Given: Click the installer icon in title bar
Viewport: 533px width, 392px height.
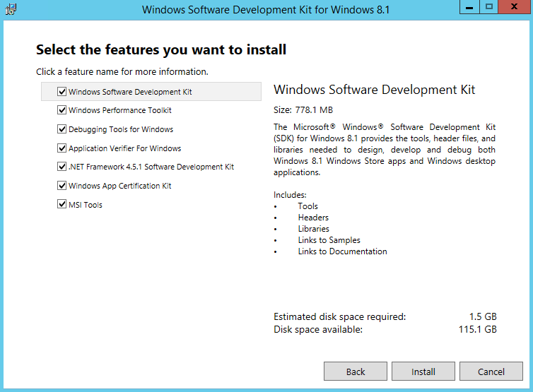Looking at the screenshot, I should (11, 9).
